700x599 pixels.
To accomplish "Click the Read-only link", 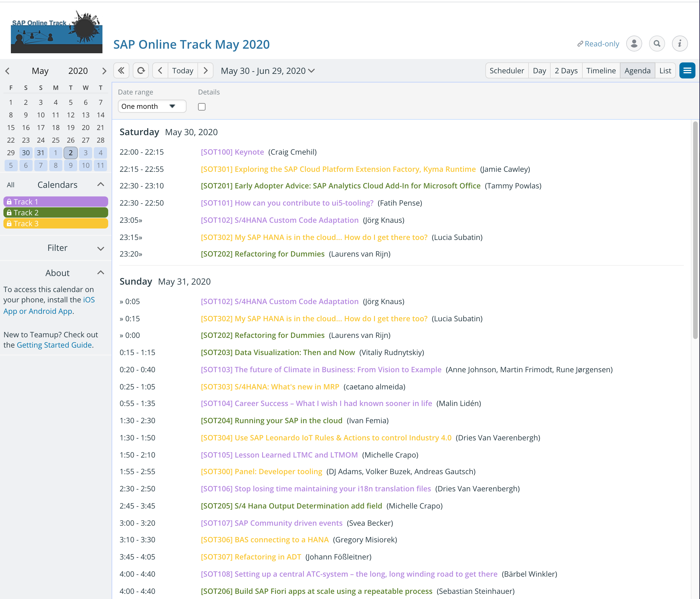I will (x=598, y=44).
